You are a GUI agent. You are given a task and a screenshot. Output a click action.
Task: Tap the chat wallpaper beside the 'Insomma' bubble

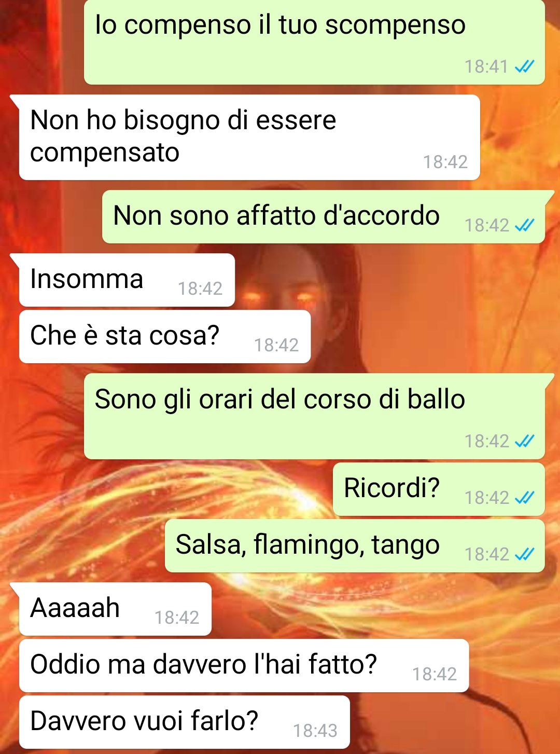[394, 280]
